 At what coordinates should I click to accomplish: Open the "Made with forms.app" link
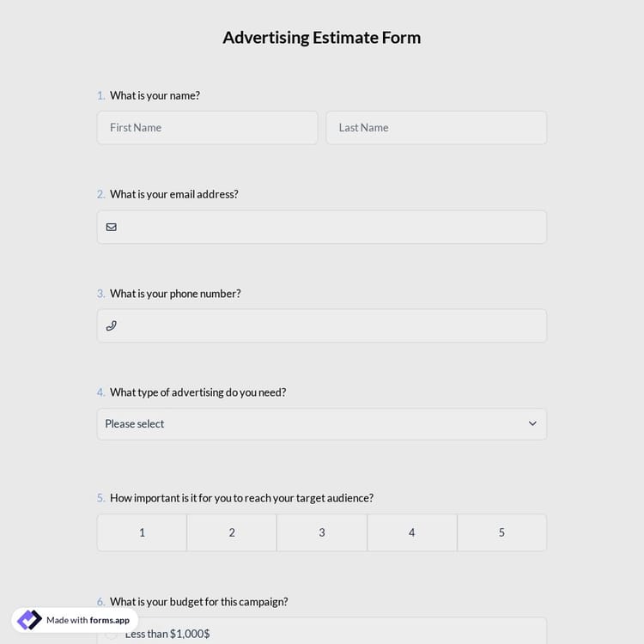(88, 620)
